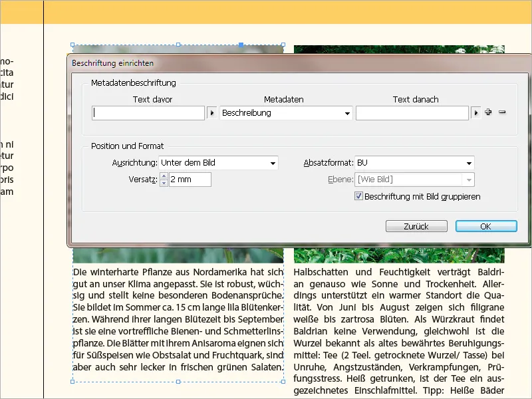
Task: Increase the Versatz value with the up arrow
Action: tap(164, 177)
